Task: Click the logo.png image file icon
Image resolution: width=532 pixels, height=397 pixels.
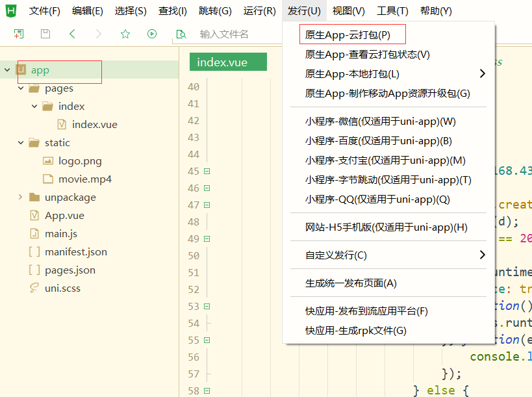Action: pyautogui.click(x=48, y=161)
